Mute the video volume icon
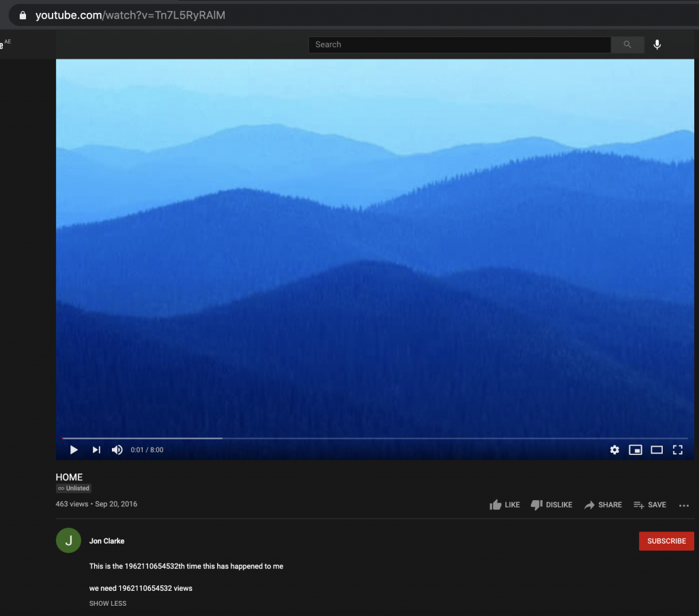 click(117, 450)
